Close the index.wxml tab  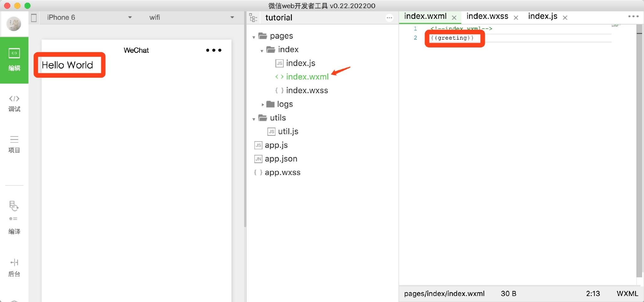click(x=454, y=18)
